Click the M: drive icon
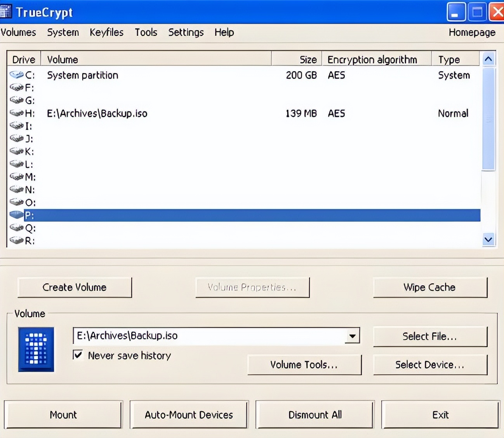 click(17, 177)
